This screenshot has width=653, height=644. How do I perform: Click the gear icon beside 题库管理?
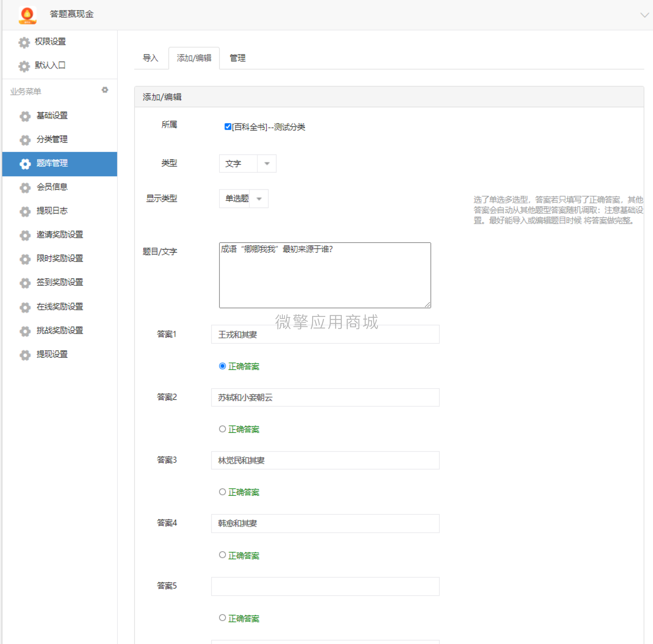point(25,164)
